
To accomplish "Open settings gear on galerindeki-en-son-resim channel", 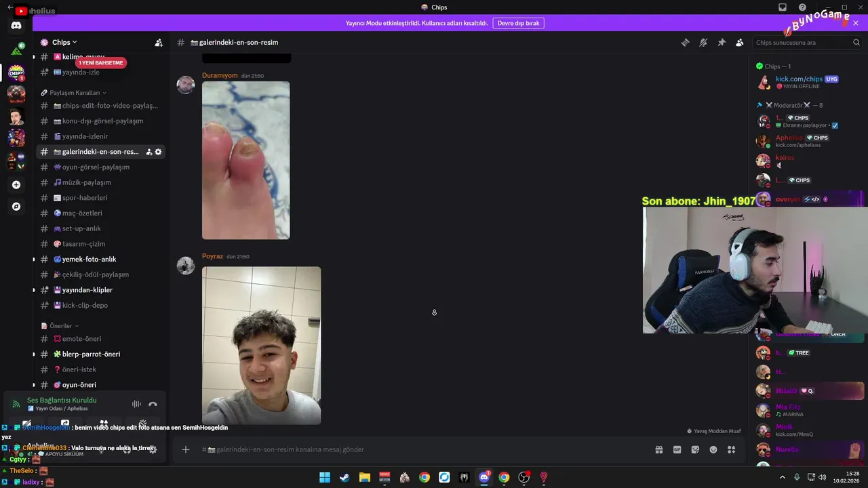I will (159, 152).
